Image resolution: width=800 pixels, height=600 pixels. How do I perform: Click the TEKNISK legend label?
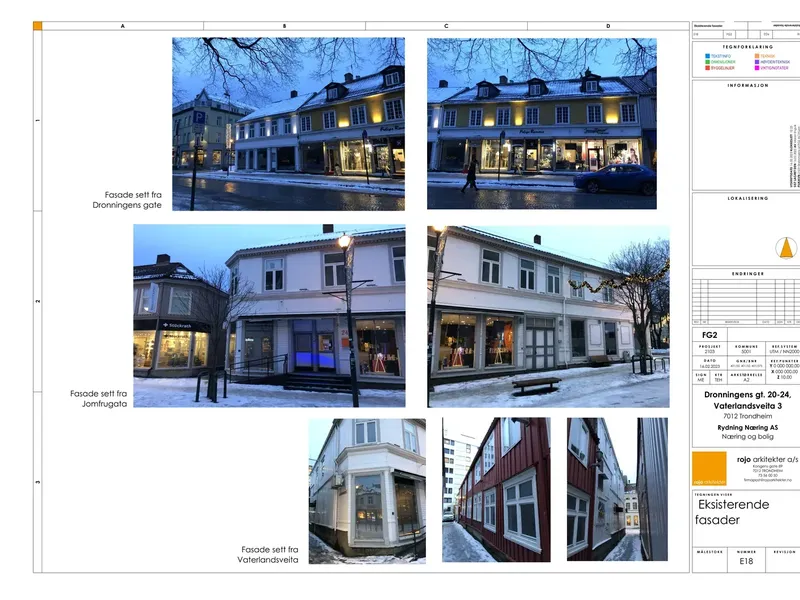(768, 56)
